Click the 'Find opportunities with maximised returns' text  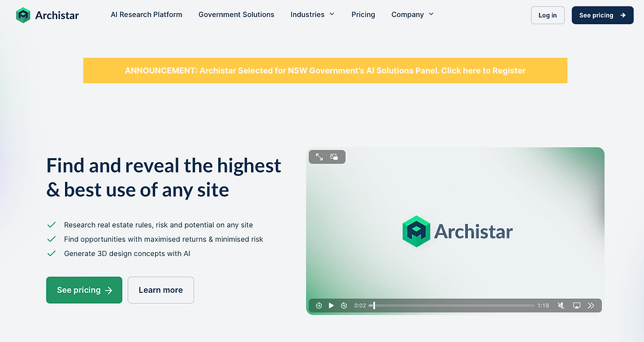164,239
